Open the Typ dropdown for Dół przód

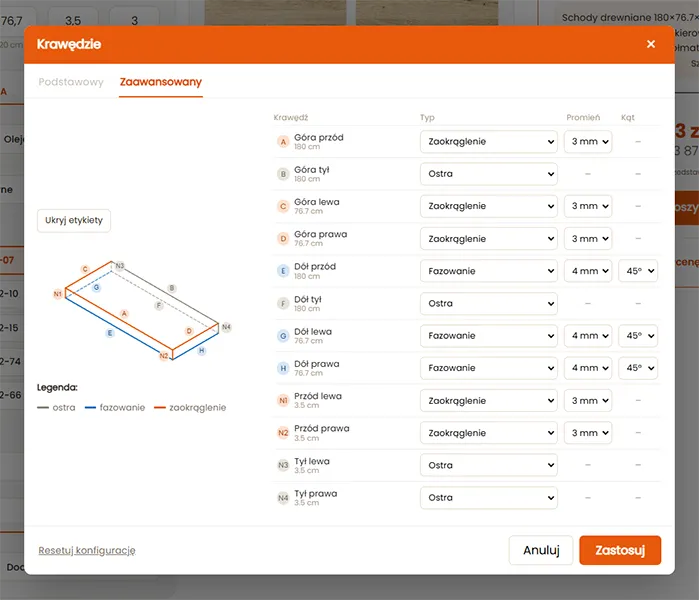click(489, 271)
